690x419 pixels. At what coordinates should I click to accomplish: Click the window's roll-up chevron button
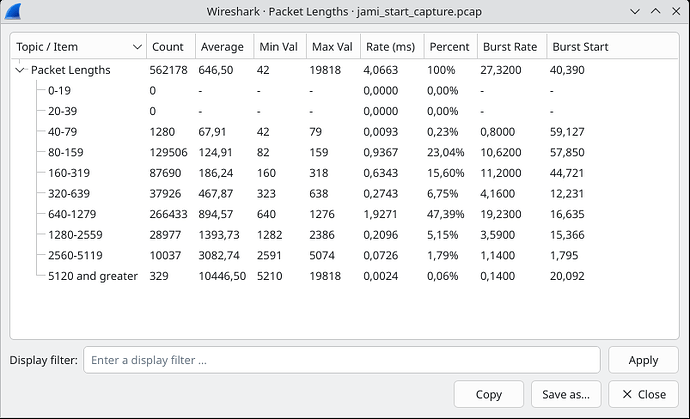[x=655, y=11]
